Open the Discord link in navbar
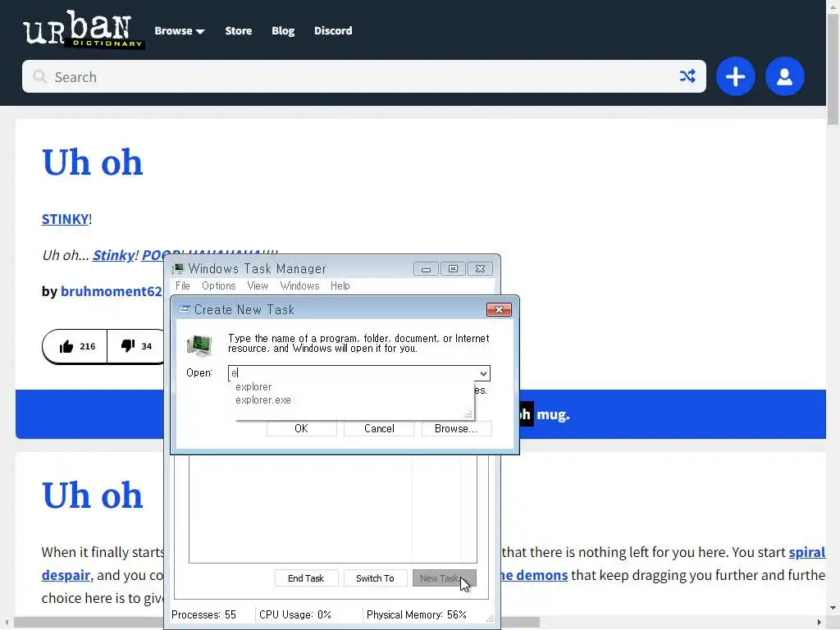The image size is (840, 630). (333, 30)
